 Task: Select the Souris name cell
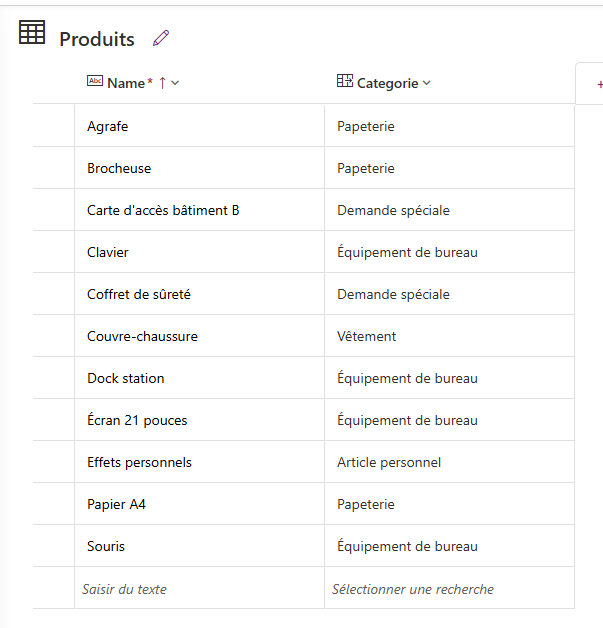pyautogui.click(x=199, y=546)
